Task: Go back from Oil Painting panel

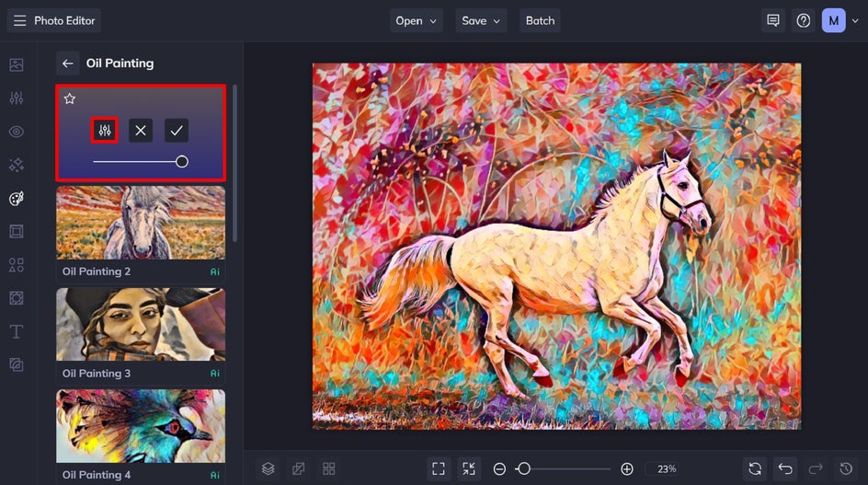Action: pyautogui.click(x=67, y=64)
